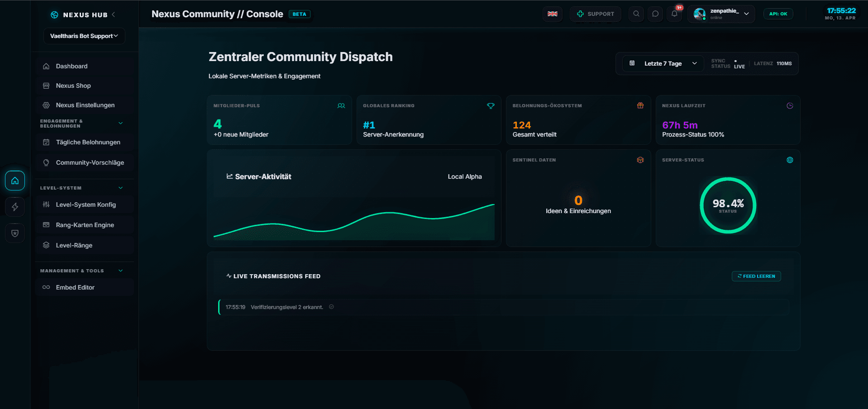This screenshot has height=409, width=868.
Task: Open the notification bell
Action: tap(674, 14)
